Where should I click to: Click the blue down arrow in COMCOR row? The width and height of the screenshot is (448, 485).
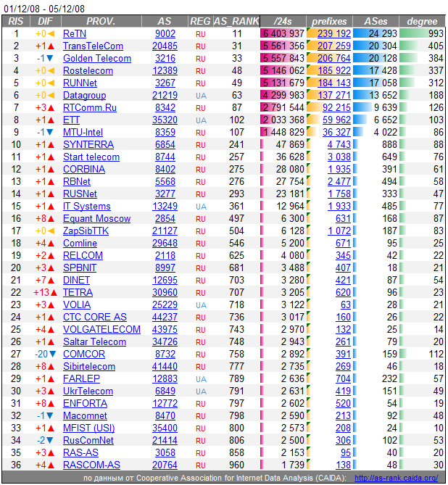click(53, 354)
